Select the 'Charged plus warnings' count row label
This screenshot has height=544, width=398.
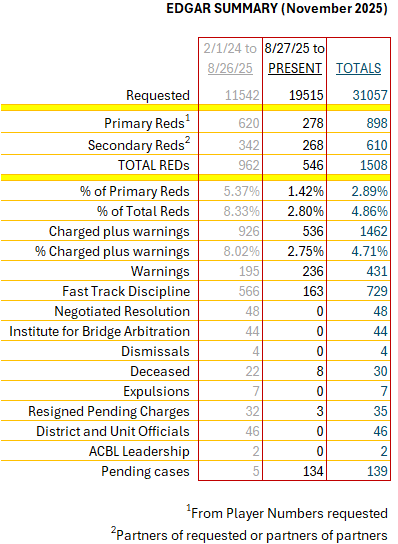pos(119,231)
